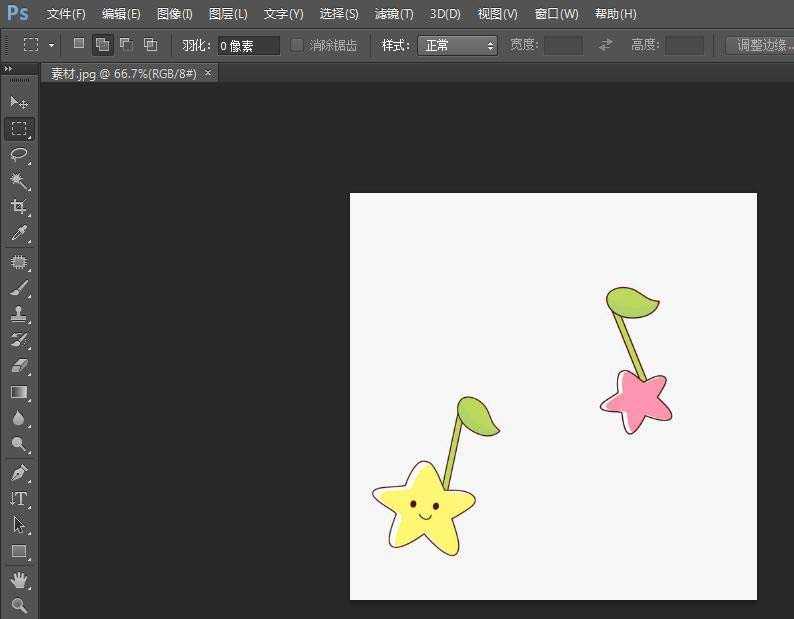Expand the toolbox with double-arrow
The width and height of the screenshot is (794, 619).
tap(8, 68)
